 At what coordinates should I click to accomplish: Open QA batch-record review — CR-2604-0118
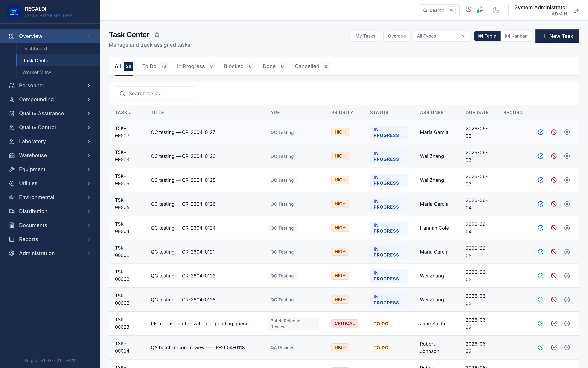(x=198, y=348)
